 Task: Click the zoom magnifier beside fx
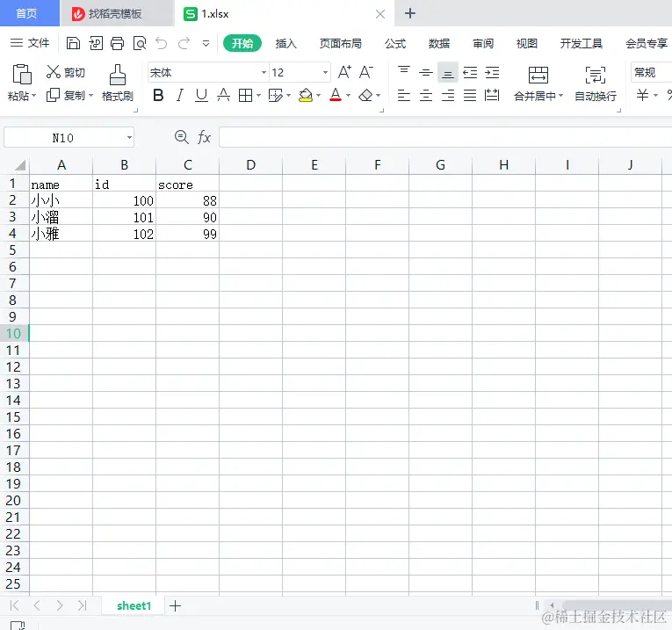tap(181, 137)
